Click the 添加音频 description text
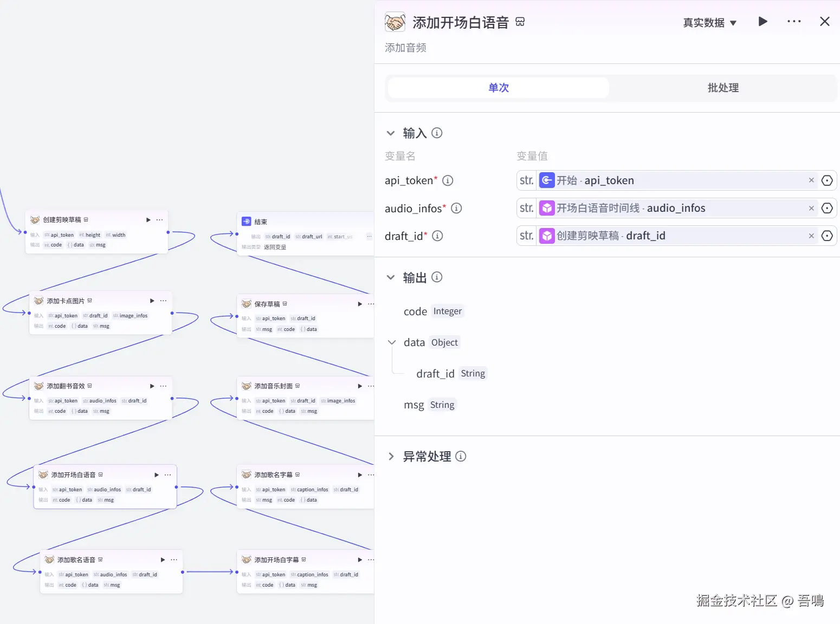Screen dimensions: 840x624 (x=405, y=48)
